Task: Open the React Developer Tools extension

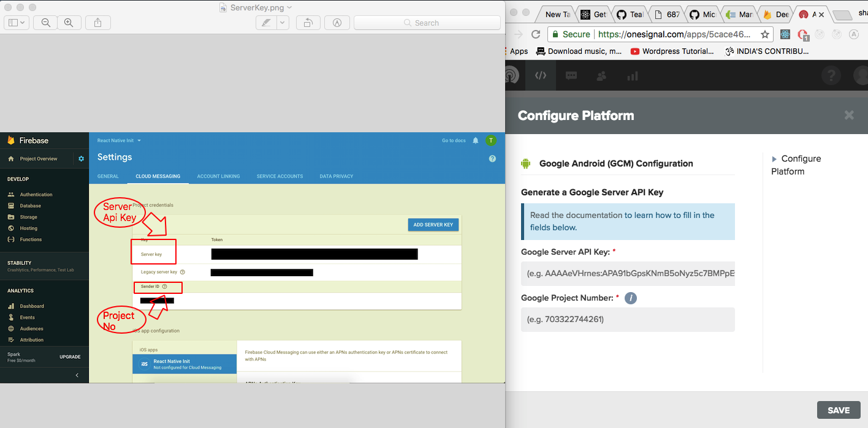Action: click(x=785, y=34)
